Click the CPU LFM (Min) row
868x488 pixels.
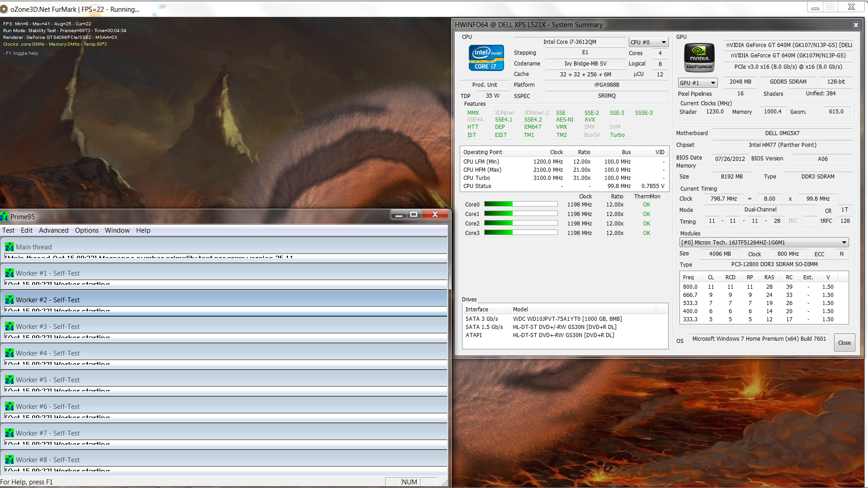pyautogui.click(x=564, y=162)
